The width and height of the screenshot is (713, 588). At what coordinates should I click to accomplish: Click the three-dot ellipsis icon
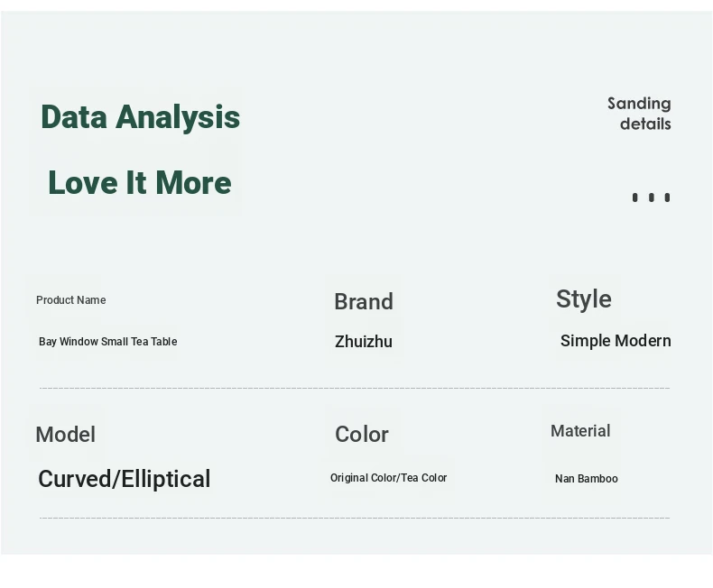click(x=651, y=198)
